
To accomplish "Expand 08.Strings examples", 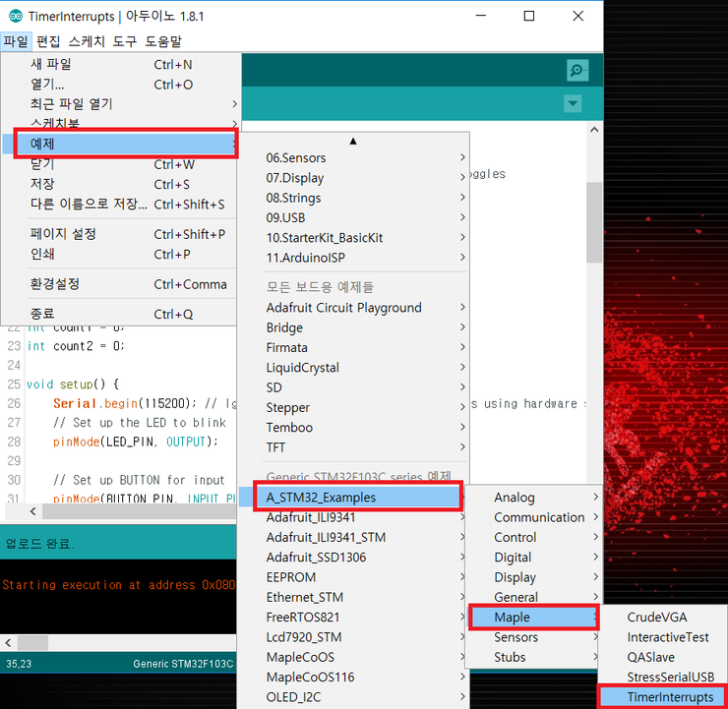I will point(353,198).
